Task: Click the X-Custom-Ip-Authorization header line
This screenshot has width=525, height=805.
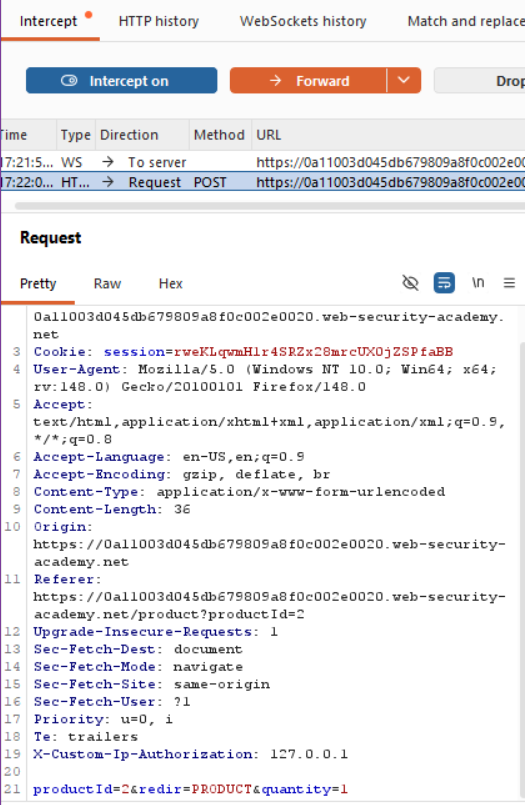Action: pyautogui.click(x=190, y=754)
